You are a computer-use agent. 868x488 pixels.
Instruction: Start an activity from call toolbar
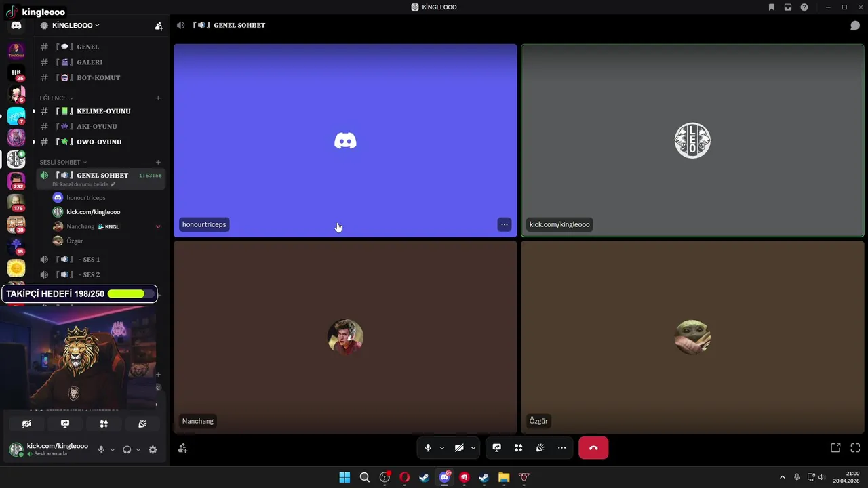tap(518, 448)
